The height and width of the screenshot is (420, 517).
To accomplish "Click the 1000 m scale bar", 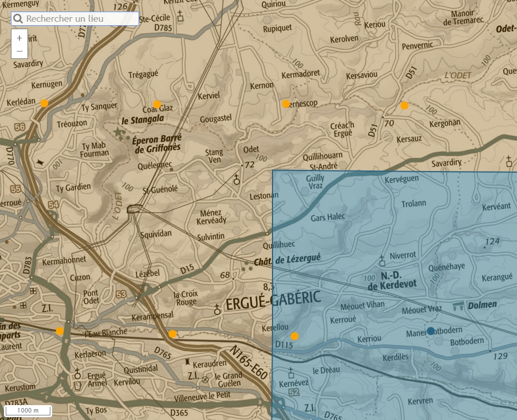I will coord(28,410).
